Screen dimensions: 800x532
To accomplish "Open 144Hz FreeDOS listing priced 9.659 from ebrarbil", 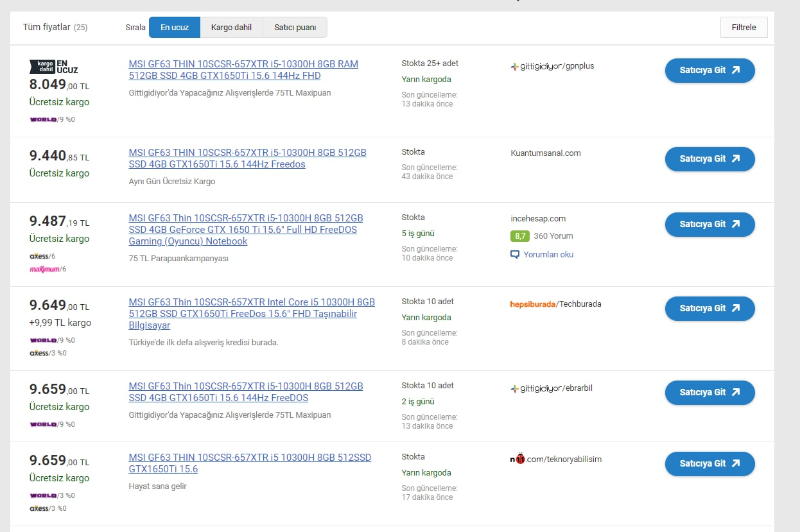I will click(x=246, y=392).
